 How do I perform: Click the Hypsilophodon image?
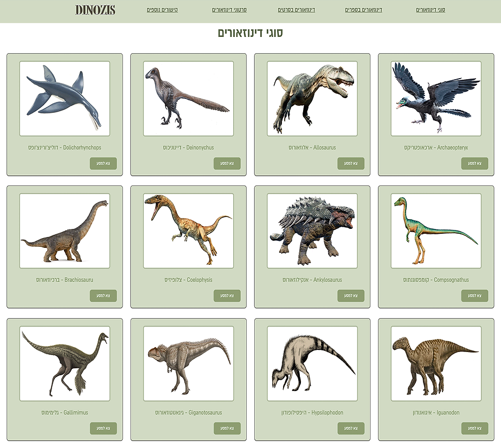pos(312,363)
